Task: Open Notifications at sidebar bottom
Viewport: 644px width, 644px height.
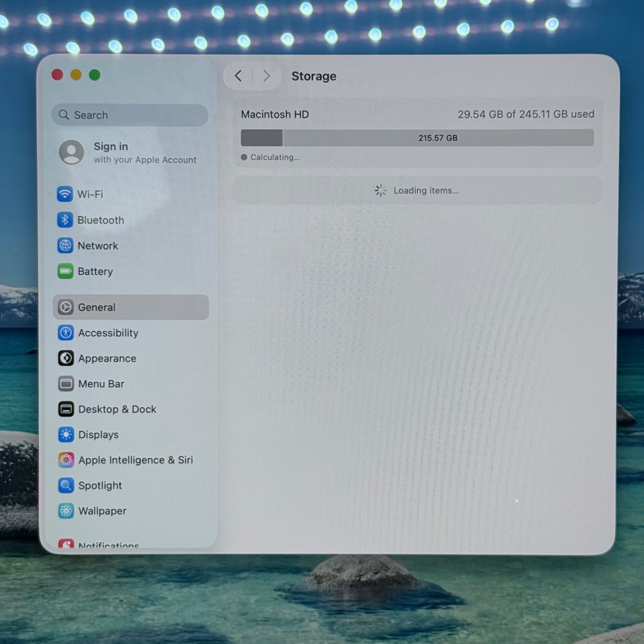Action: [108, 544]
